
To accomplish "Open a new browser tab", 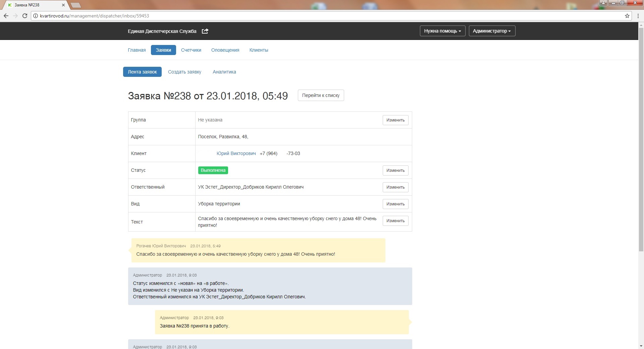I will point(76,5).
